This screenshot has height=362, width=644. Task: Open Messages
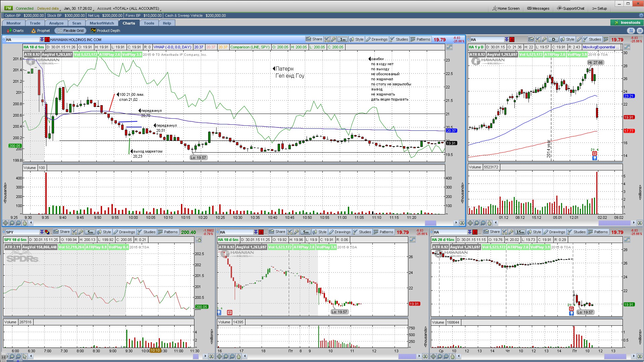tap(538, 8)
